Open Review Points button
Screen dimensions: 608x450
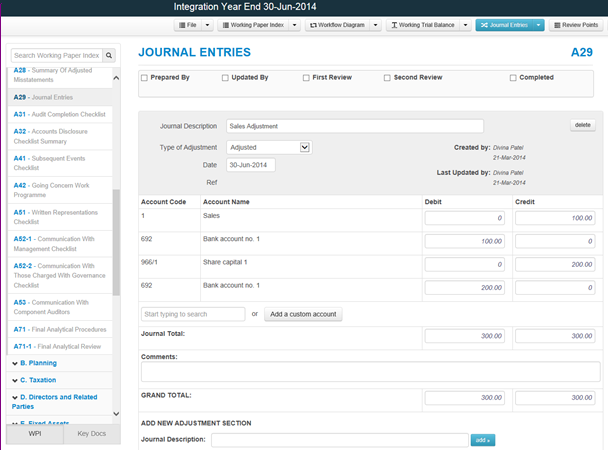point(577,25)
